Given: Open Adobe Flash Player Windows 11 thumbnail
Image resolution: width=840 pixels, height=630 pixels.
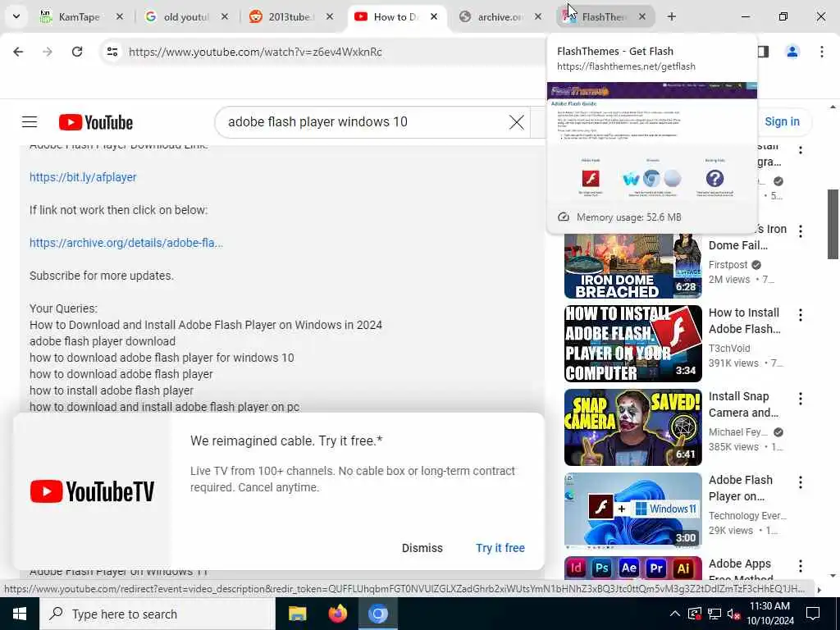Looking at the screenshot, I should tap(632, 510).
